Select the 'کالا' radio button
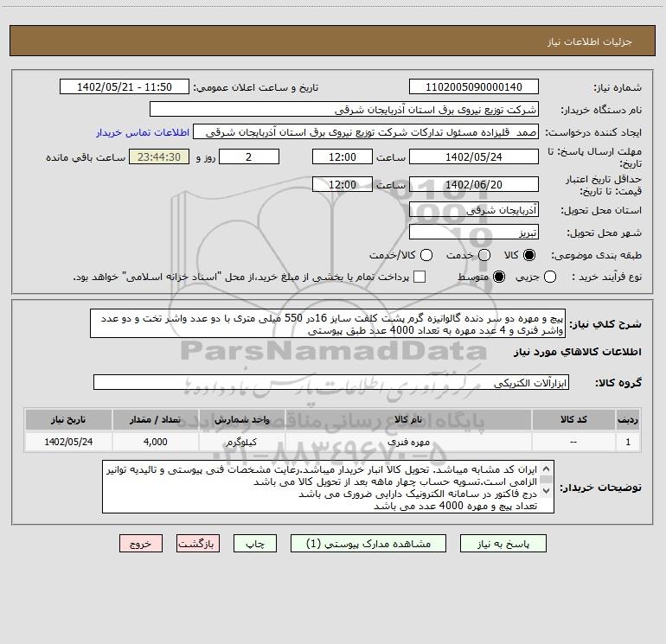 click(x=529, y=255)
